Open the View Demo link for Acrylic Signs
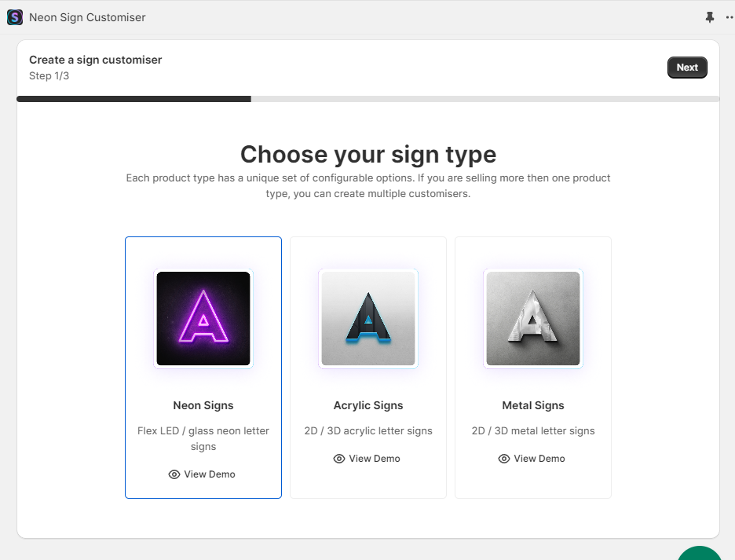The height and width of the screenshot is (560, 735). pyautogui.click(x=375, y=459)
